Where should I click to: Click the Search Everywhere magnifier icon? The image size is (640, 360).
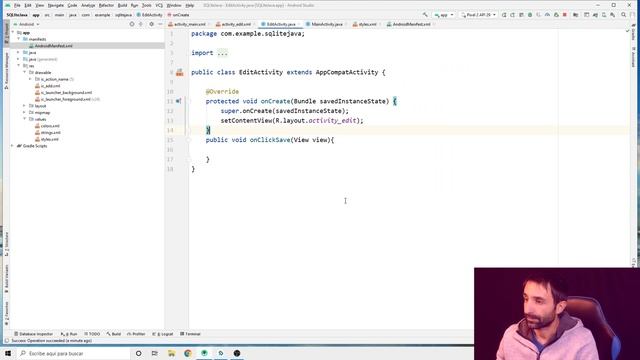(x=624, y=15)
